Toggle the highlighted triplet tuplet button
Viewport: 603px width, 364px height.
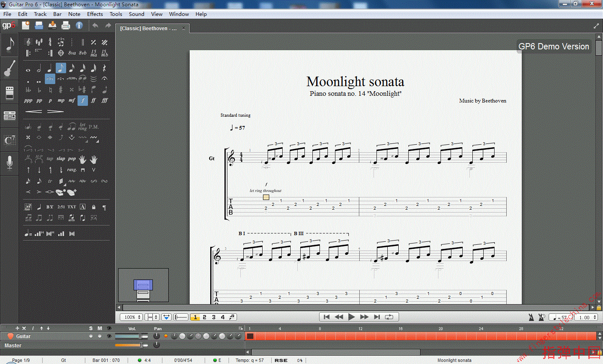[x=50, y=79]
